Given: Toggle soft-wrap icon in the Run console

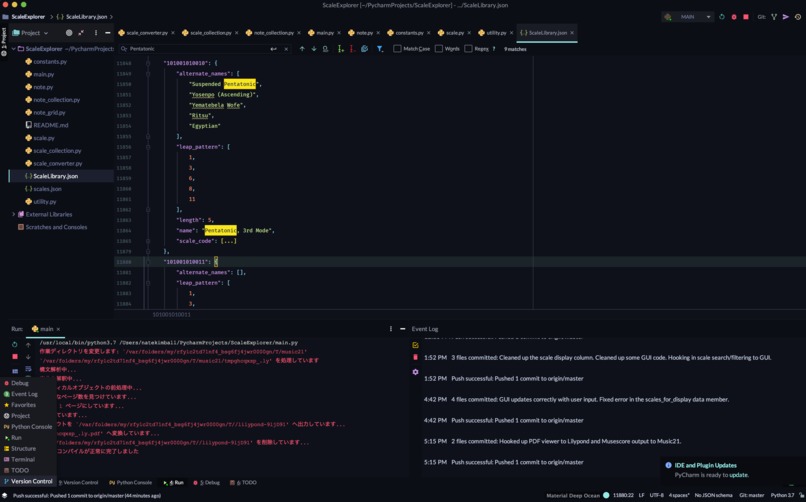Looking at the screenshot, I should pos(28,369).
